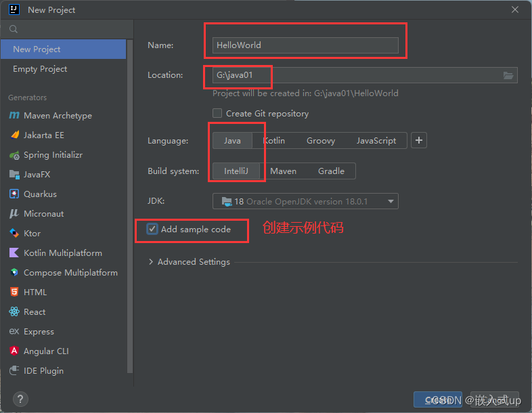The width and height of the screenshot is (532, 413).
Task: Click the IDE Plugin plug icon
Action: pos(14,370)
